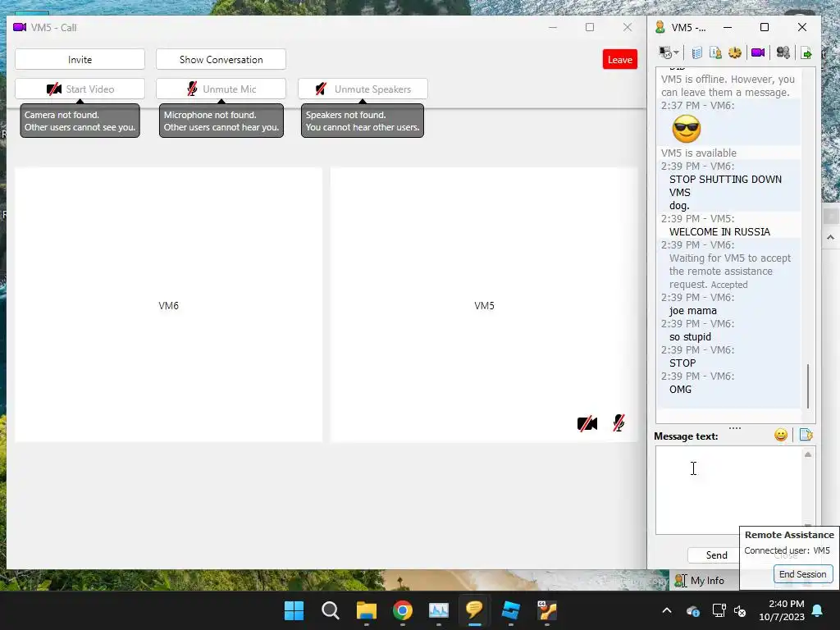Open remote assistance dropdown in chat toolbar

669,52
